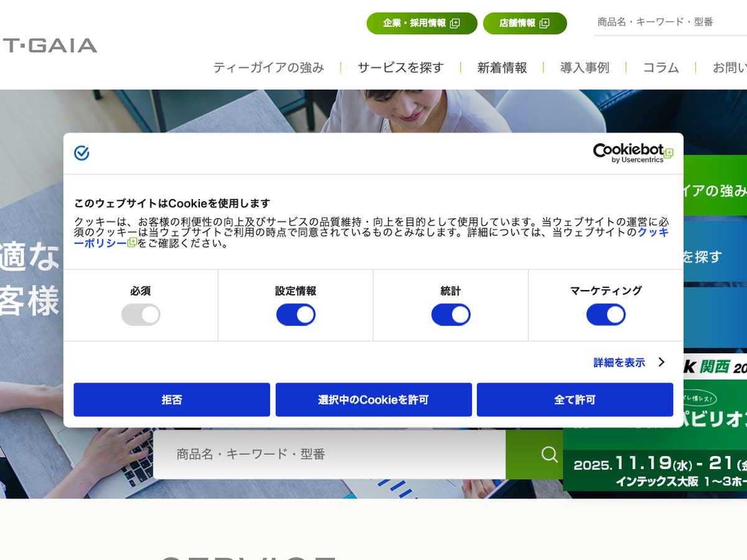747x560 pixels.
Task: Toggle the 設定情報 cookie switch
Action: click(x=296, y=315)
